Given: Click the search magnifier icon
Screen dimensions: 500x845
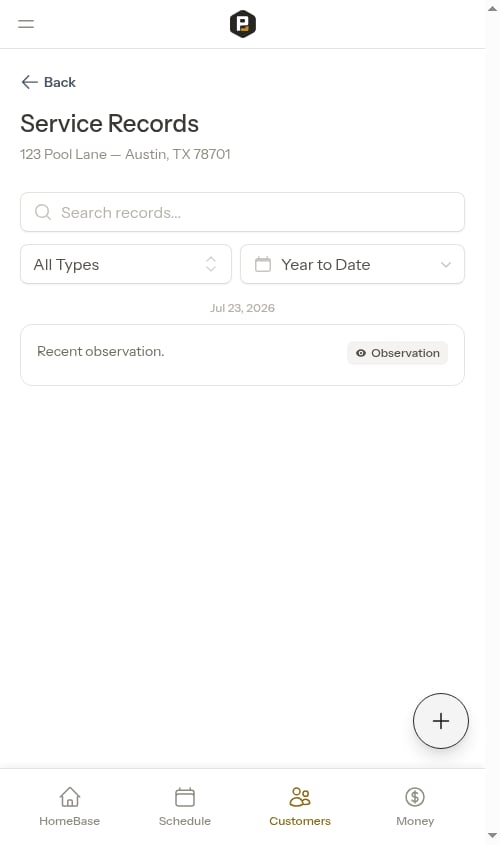Looking at the screenshot, I should [x=43, y=212].
